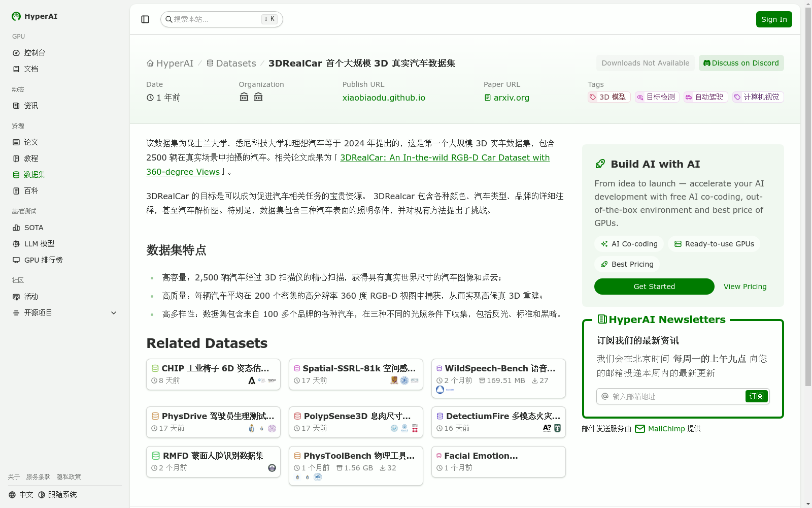The height and width of the screenshot is (508, 812).
Task: Click the 自动驾驶 tag
Action: 705,97
